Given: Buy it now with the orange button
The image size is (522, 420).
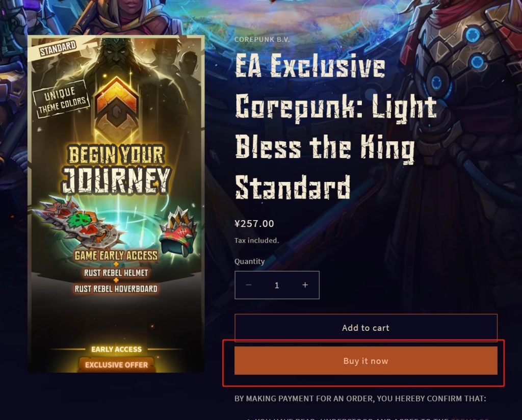Looking at the screenshot, I should pyautogui.click(x=366, y=361).
